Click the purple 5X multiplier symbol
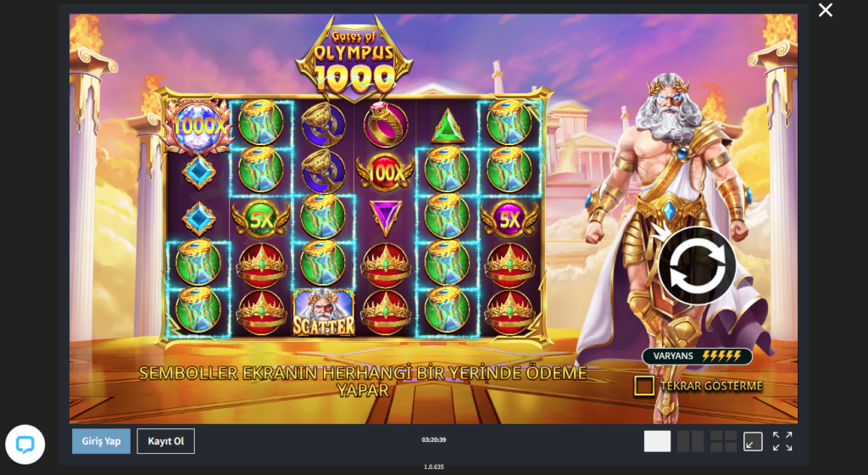Image resolution: width=868 pixels, height=475 pixels. click(509, 221)
